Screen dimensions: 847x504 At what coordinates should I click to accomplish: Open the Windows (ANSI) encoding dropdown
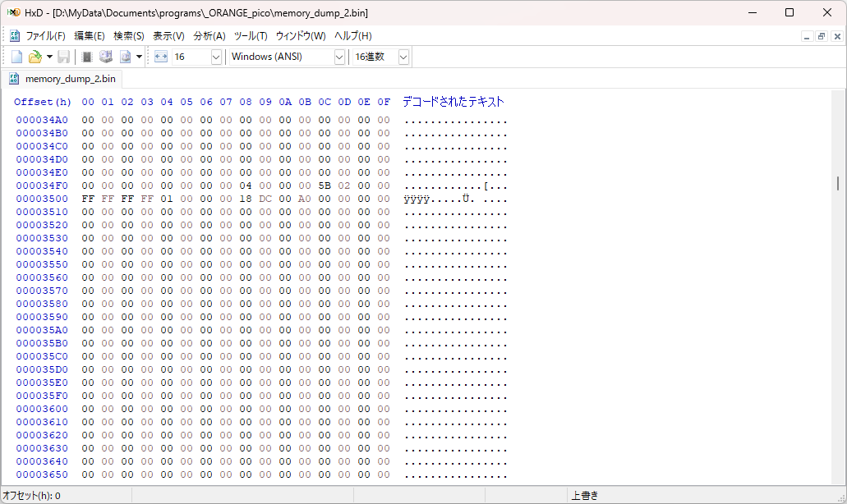click(339, 57)
